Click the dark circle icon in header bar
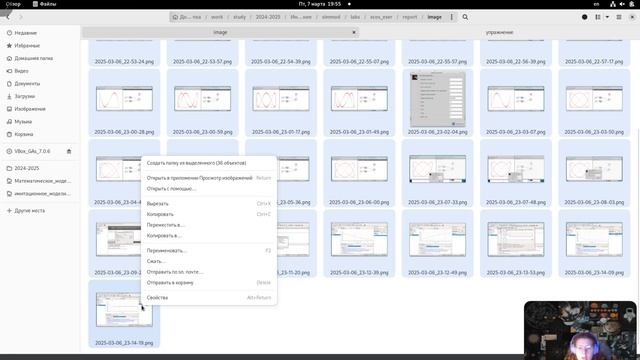This screenshot has height=360, width=640. [584, 17]
